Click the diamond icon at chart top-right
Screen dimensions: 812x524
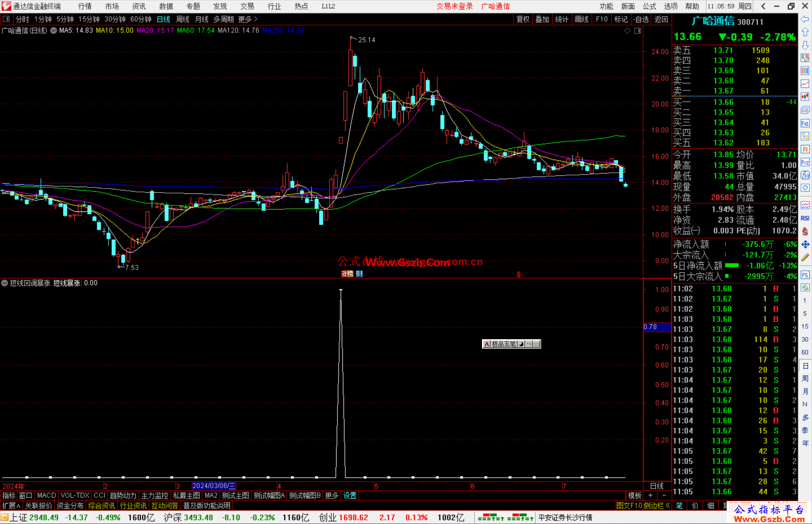(627, 31)
